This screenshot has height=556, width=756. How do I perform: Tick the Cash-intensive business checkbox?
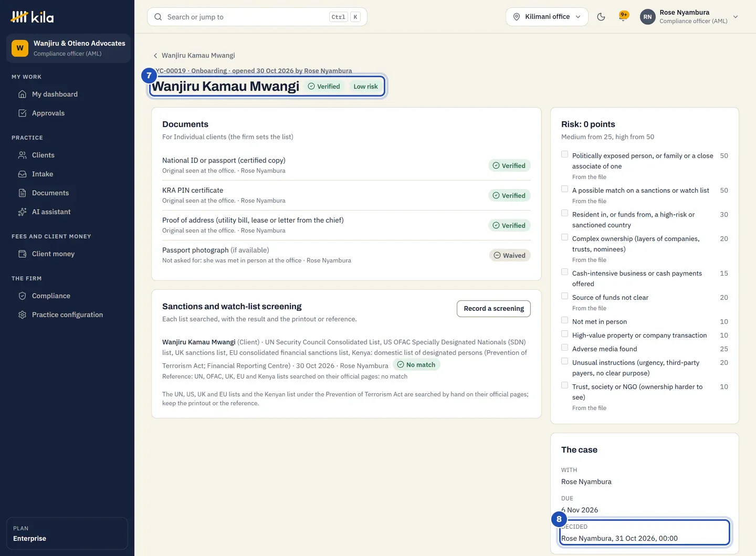pyautogui.click(x=565, y=272)
